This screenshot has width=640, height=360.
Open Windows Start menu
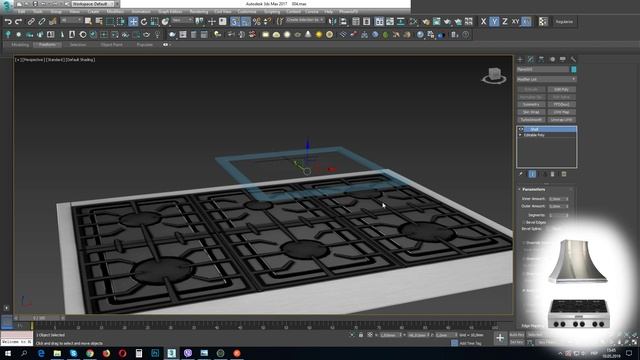pyautogui.click(x=8, y=353)
